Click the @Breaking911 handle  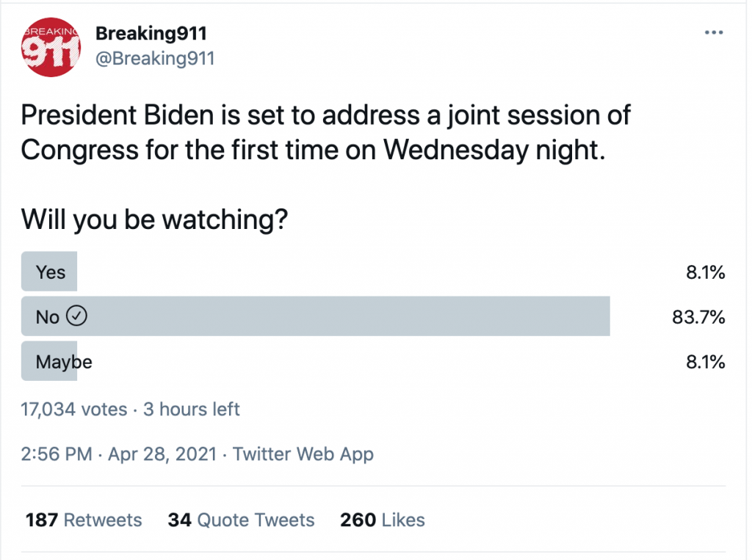[155, 58]
